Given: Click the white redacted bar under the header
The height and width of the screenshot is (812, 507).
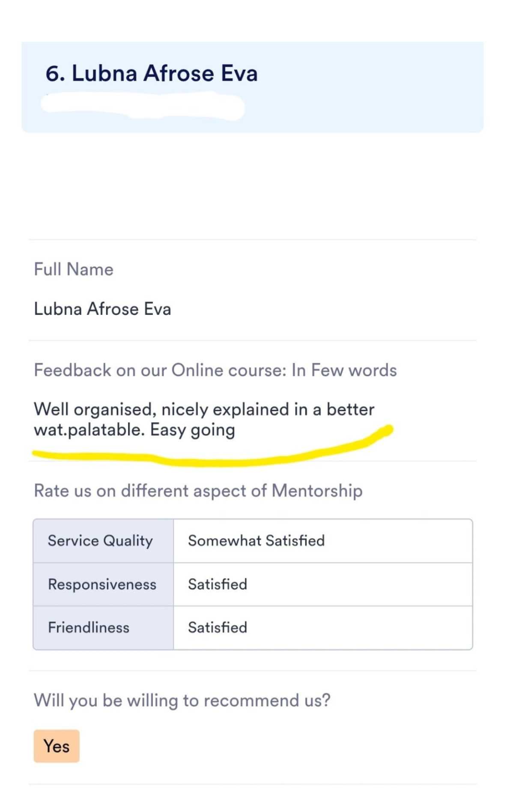Looking at the screenshot, I should [x=143, y=106].
